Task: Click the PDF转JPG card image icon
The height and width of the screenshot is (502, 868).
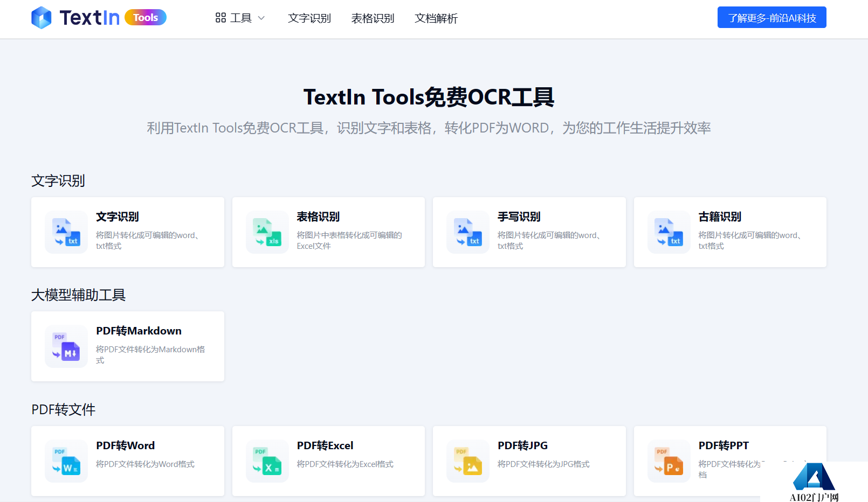Action: coord(468,461)
